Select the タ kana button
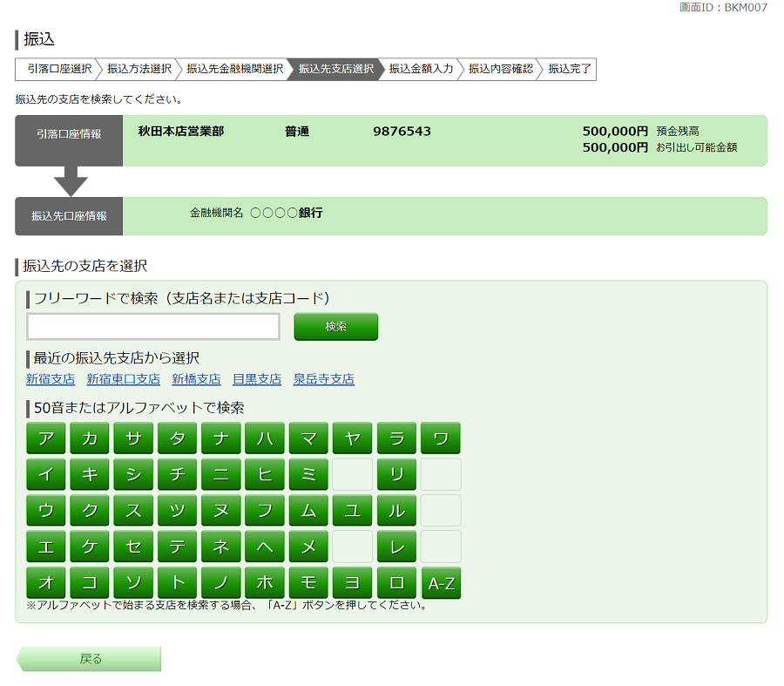The height and width of the screenshot is (686, 784). [x=178, y=438]
